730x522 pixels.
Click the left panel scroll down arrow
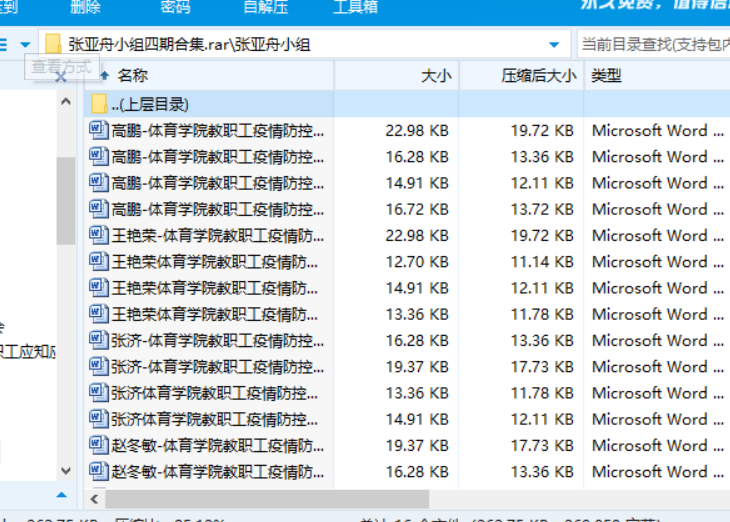pyautogui.click(x=66, y=470)
